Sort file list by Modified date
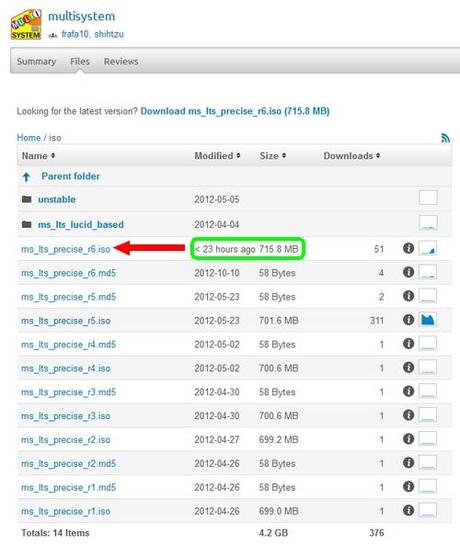Image resolution: width=460 pixels, height=544 pixels. (x=217, y=156)
